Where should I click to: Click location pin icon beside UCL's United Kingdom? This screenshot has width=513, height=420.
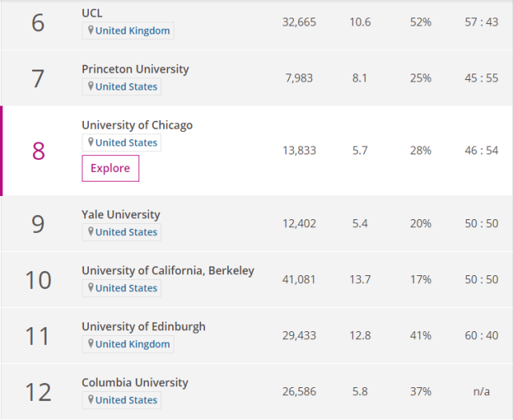click(90, 30)
